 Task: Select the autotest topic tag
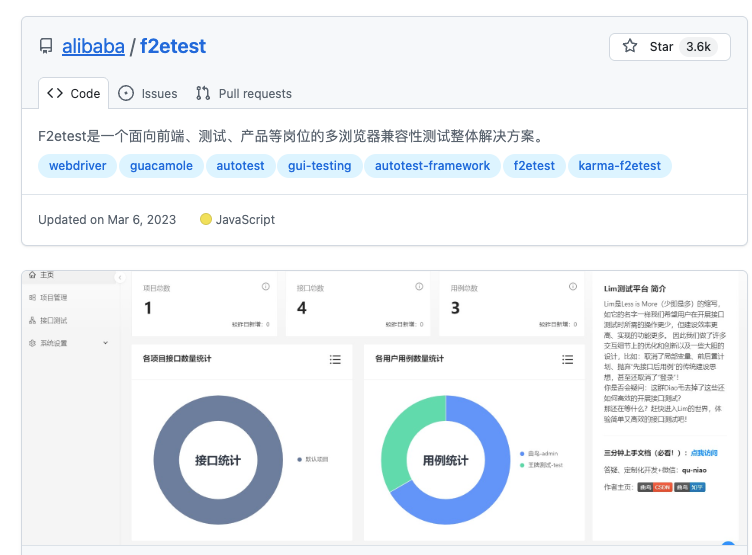pos(240,166)
